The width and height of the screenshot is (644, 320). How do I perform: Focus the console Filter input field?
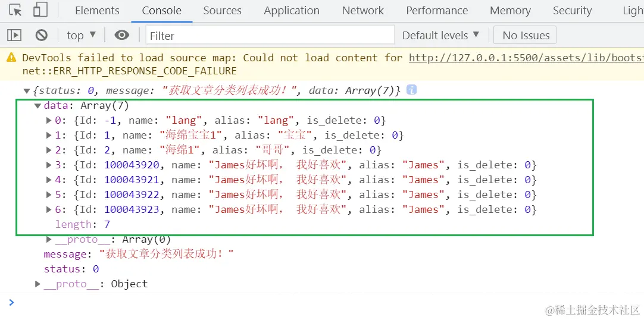click(270, 35)
